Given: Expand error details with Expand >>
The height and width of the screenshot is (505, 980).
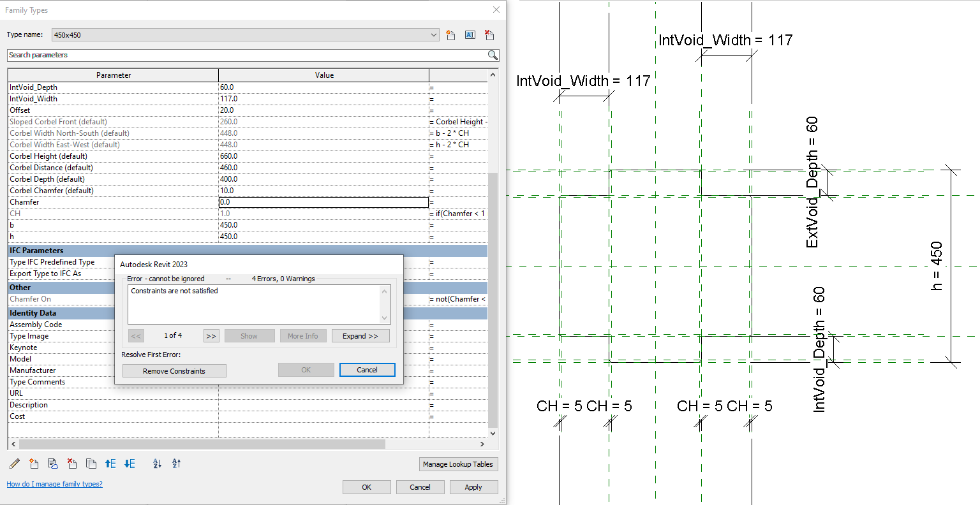Looking at the screenshot, I should tap(360, 335).
